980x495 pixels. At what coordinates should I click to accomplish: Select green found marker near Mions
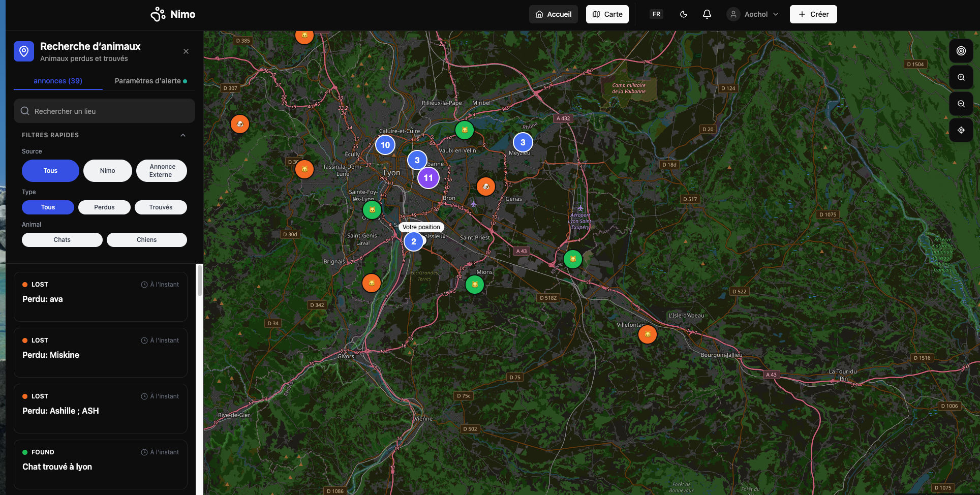(475, 285)
